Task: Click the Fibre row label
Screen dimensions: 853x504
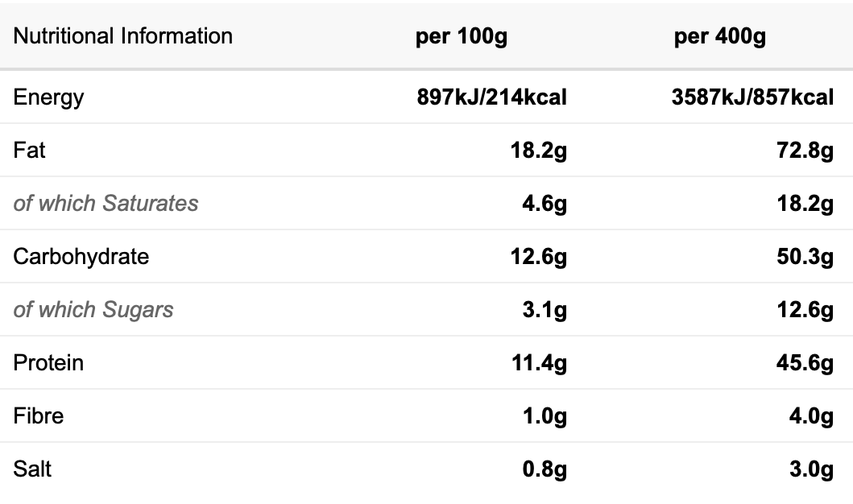Action: tap(38, 416)
